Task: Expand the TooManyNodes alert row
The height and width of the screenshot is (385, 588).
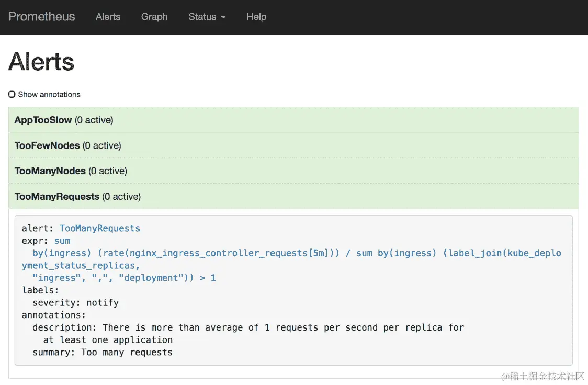Action: [x=50, y=171]
